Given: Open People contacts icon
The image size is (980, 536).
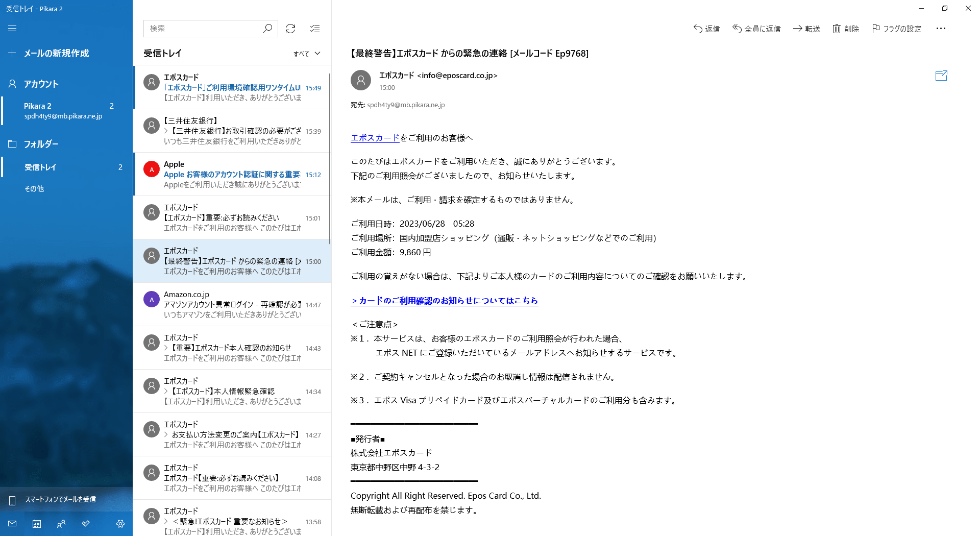Looking at the screenshot, I should tap(61, 524).
